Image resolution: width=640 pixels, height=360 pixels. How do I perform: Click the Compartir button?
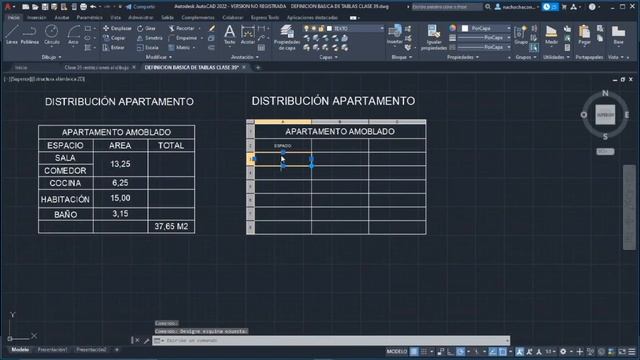click(x=141, y=7)
